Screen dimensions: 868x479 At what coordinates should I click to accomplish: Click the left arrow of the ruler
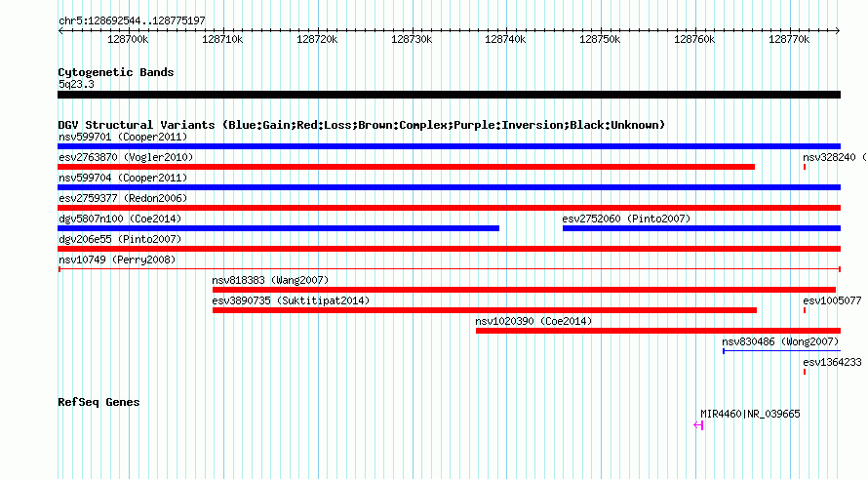tap(60, 30)
